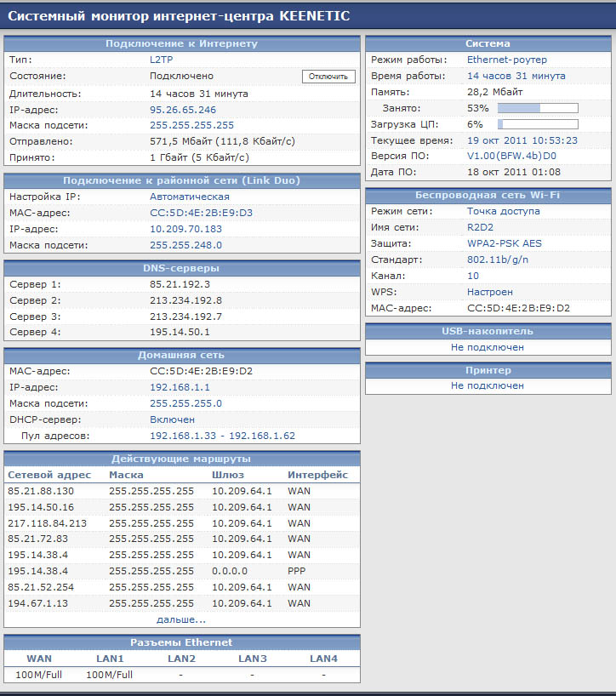The image size is (616, 696).
Task: Open USB-накопитель Не подключен link
Action: pyautogui.click(x=488, y=347)
